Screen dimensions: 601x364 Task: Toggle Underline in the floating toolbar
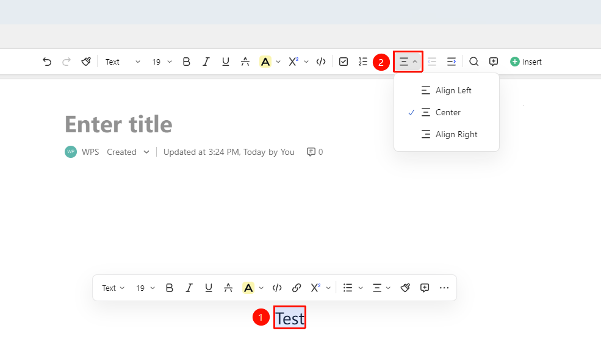click(x=209, y=288)
